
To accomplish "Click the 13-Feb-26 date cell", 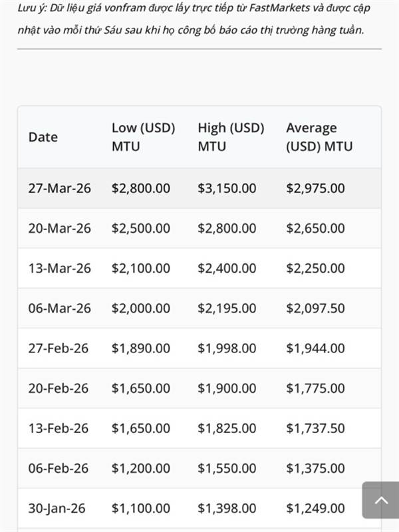I will click(59, 428).
